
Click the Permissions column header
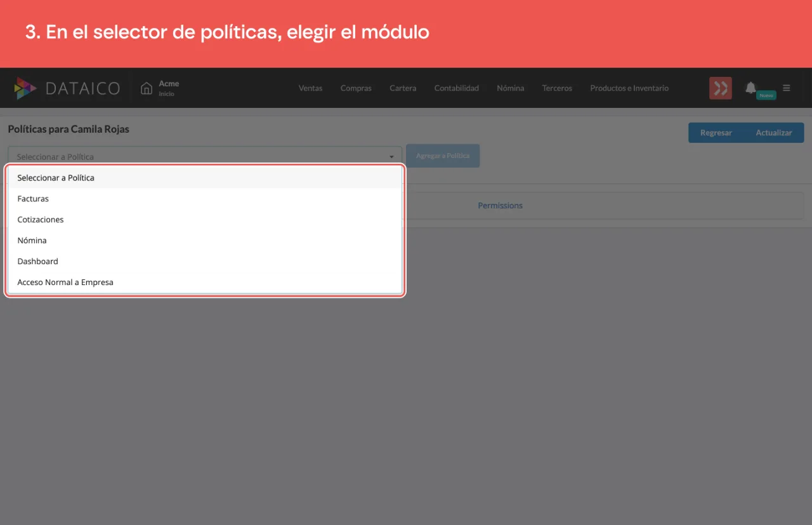tap(501, 206)
